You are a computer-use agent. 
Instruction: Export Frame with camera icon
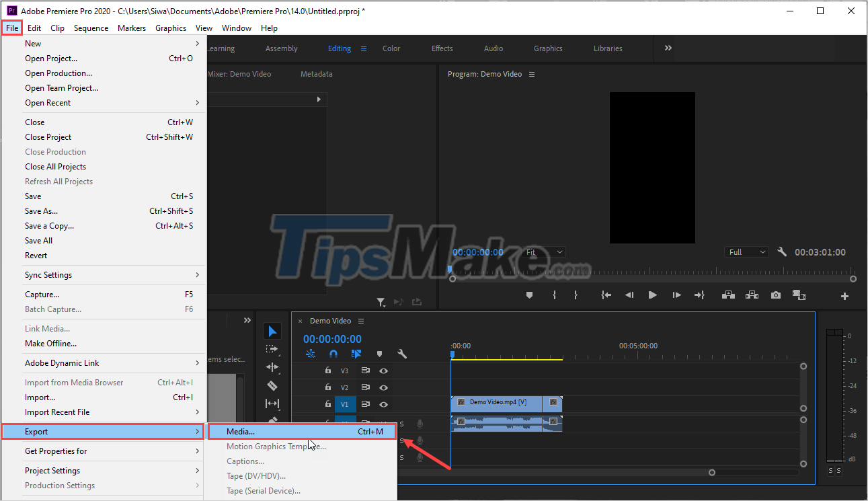click(x=776, y=295)
